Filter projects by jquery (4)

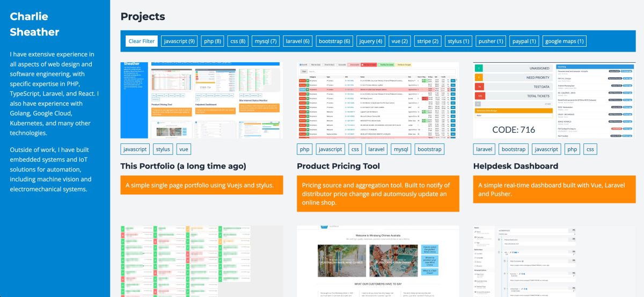pyautogui.click(x=371, y=41)
